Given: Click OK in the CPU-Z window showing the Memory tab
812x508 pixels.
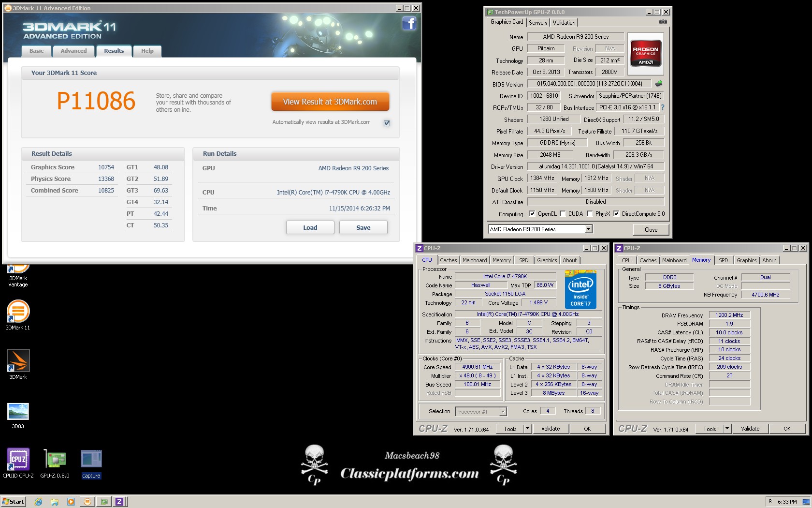Looking at the screenshot, I should (x=787, y=429).
